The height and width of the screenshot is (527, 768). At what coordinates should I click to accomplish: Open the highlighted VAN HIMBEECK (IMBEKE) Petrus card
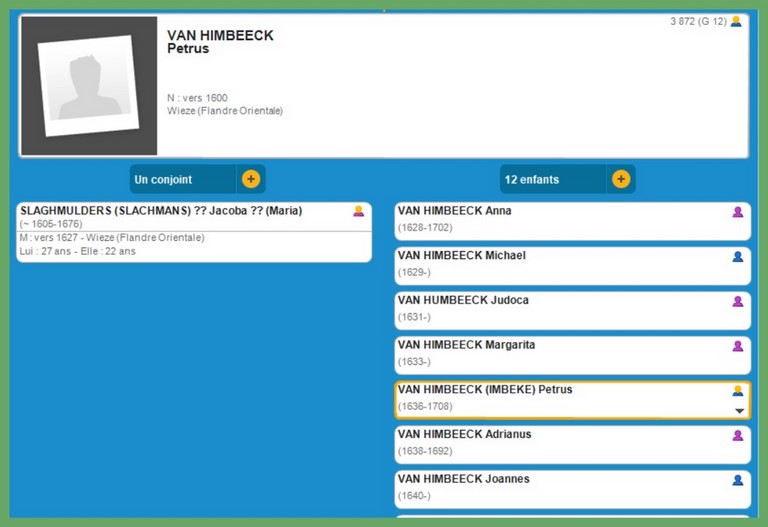(x=485, y=390)
